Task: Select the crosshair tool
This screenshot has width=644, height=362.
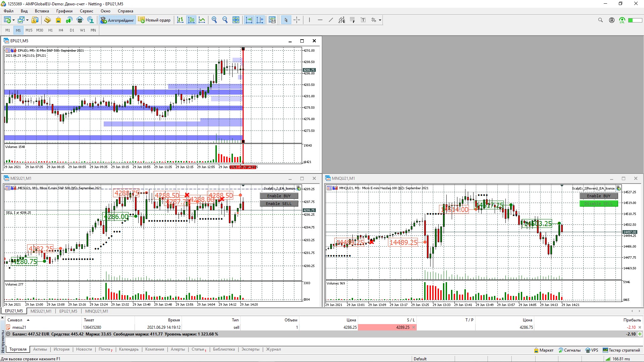Action: tap(297, 20)
